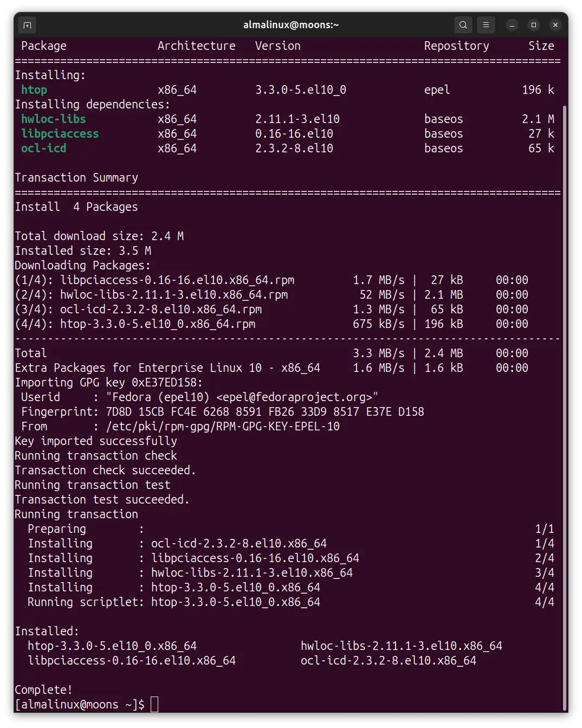Click ocl-icd-2.3.2-8.el10.x86_64 under Installed
Image resolution: width=582 pixels, height=728 pixels.
(x=389, y=661)
